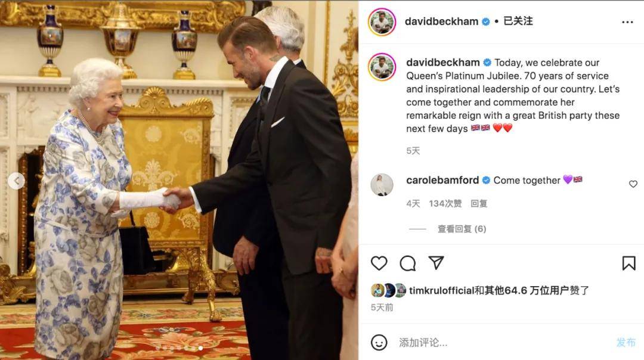This screenshot has width=644, height=360.
Task: Go to previous photo arrow
Action: click(x=17, y=181)
